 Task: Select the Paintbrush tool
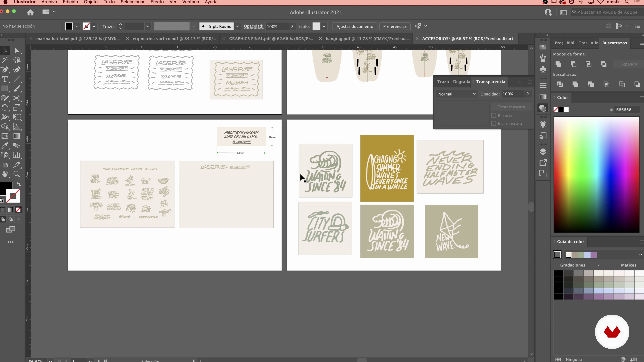(17, 89)
